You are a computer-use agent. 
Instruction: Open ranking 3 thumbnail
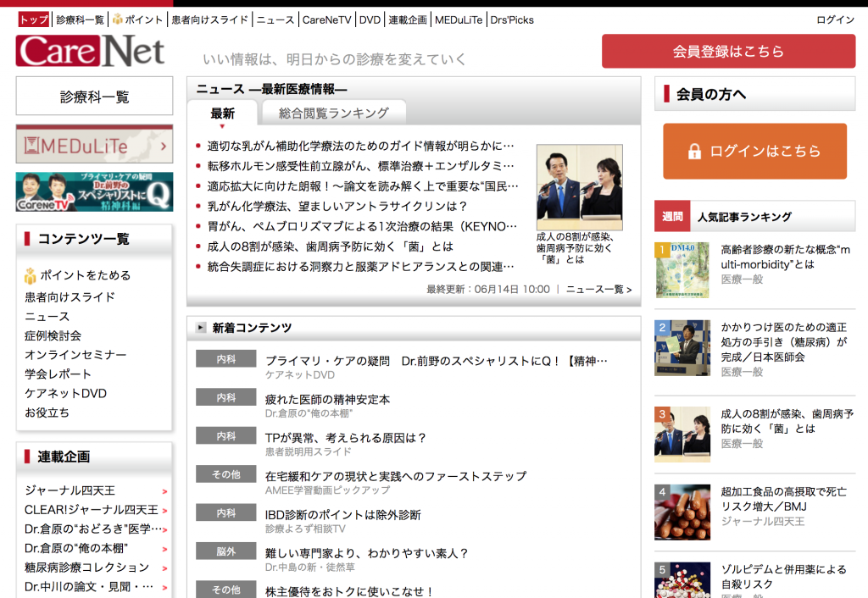click(682, 435)
